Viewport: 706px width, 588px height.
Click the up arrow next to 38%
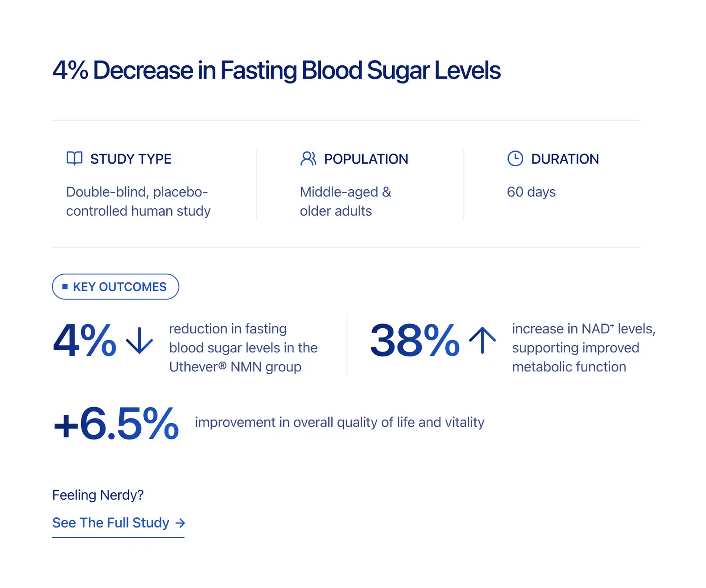coord(482,340)
